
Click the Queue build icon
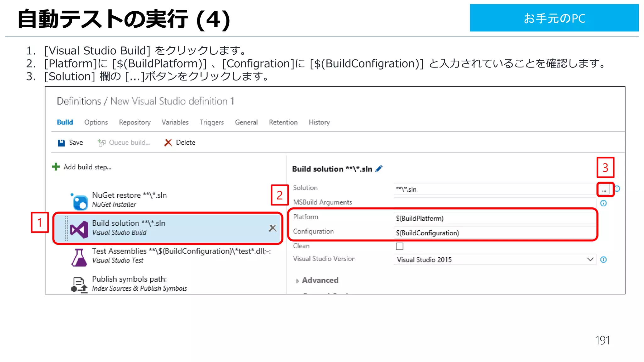pyautogui.click(x=101, y=143)
